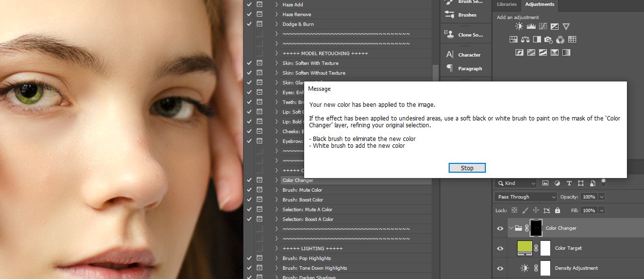This screenshot has width=644, height=279.
Task: Expand the Brush: Mute Color action
Action: pos(276,190)
